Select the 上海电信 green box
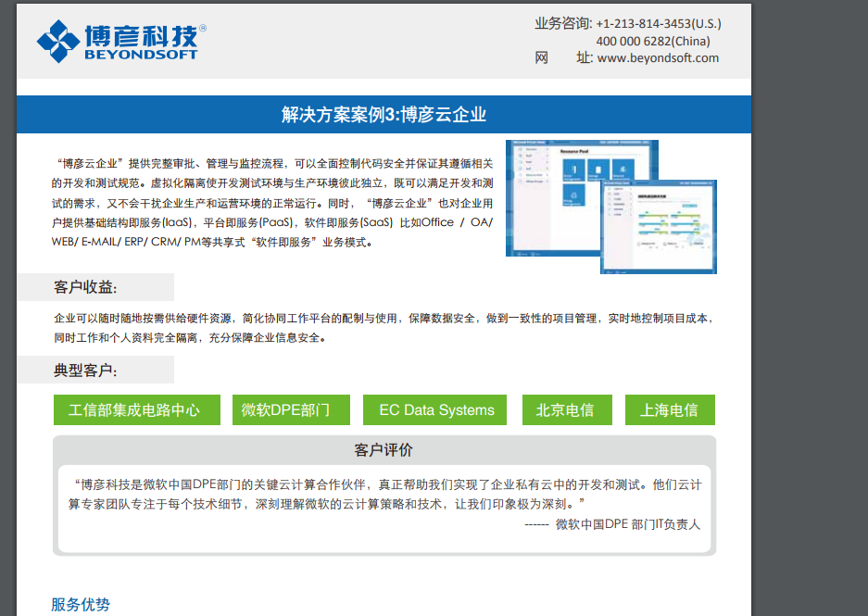Screen dimensions: 868x616 (670, 410)
